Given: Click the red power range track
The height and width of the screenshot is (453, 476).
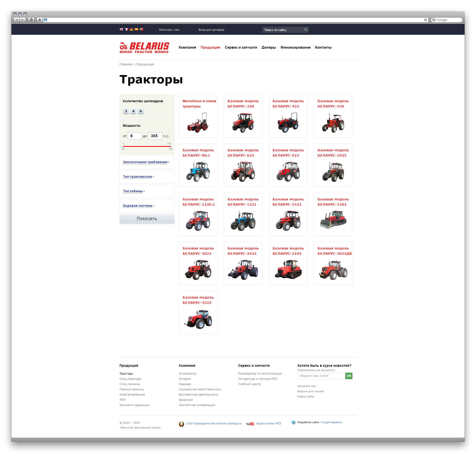Looking at the screenshot, I should pyautogui.click(x=147, y=146).
